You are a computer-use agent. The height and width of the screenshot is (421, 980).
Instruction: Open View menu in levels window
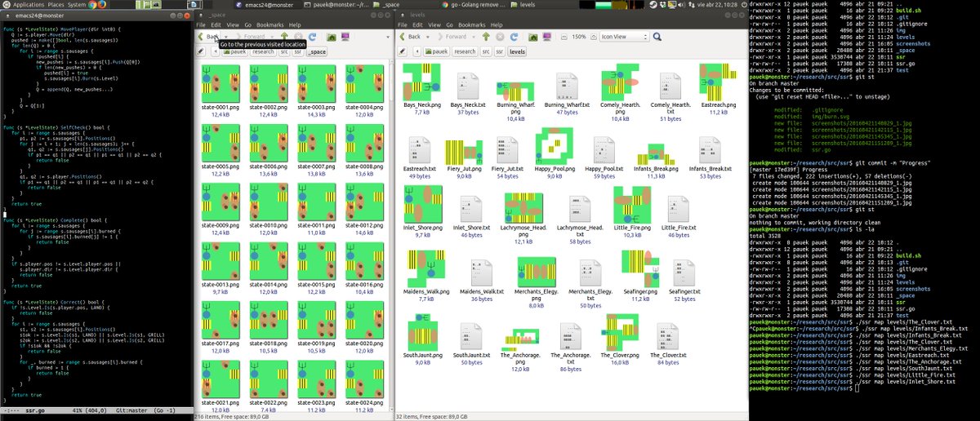[436, 25]
